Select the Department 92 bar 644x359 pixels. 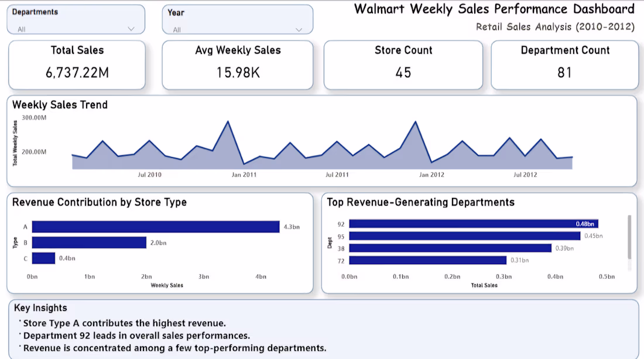474,224
